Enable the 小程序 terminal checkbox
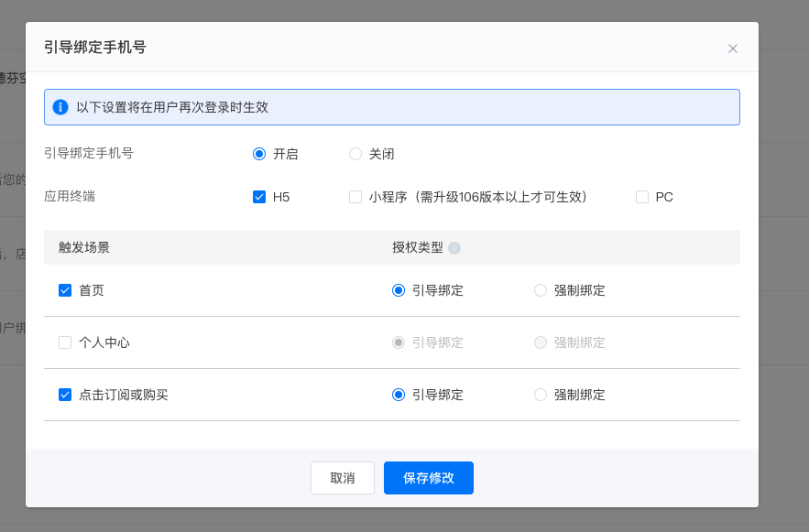This screenshot has width=809, height=532. (355, 197)
